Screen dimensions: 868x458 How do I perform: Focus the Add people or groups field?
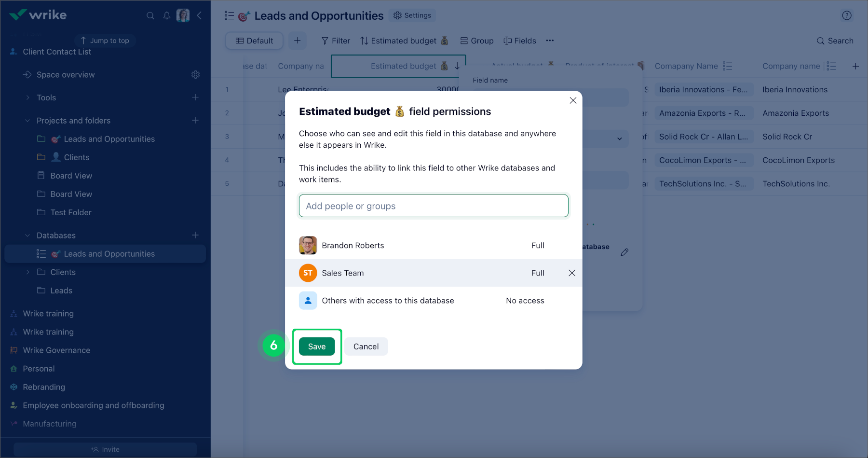coord(434,206)
